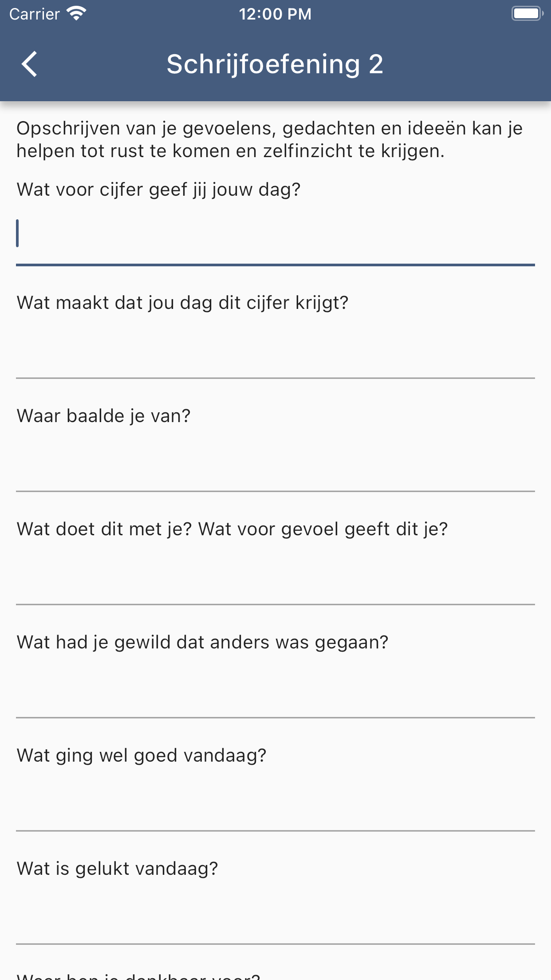Tap the 'Wat is gelukt vandaag?' question text
This screenshot has height=980, width=551.
pos(117,869)
